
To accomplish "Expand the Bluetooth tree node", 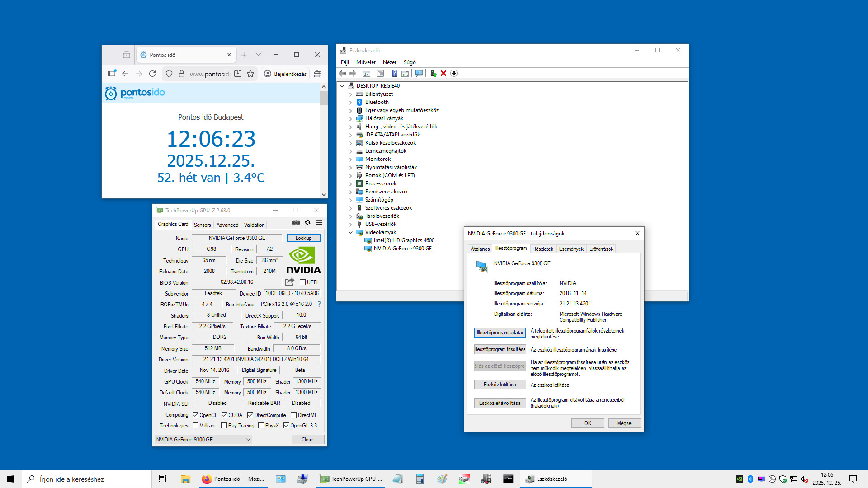I will pyautogui.click(x=350, y=102).
